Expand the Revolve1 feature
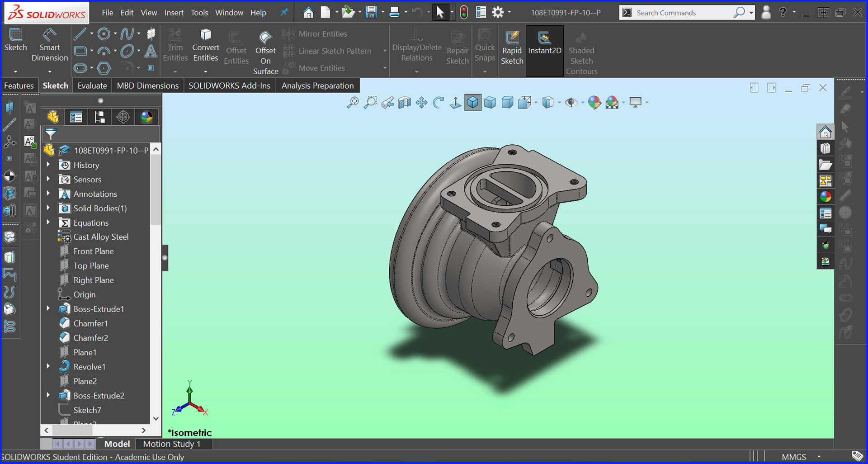This screenshot has width=868, height=464. coord(48,366)
